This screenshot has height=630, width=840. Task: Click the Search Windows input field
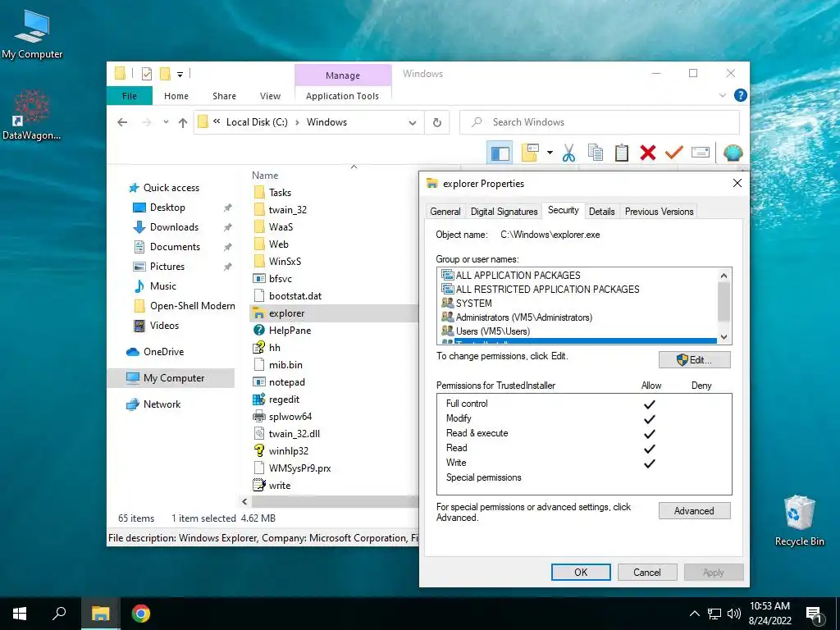tap(600, 123)
